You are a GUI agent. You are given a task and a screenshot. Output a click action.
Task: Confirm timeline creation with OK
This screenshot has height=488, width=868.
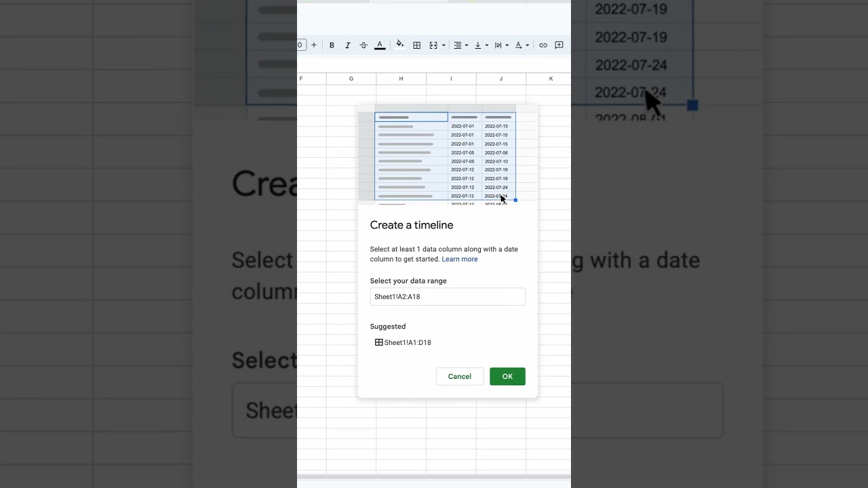tap(507, 376)
